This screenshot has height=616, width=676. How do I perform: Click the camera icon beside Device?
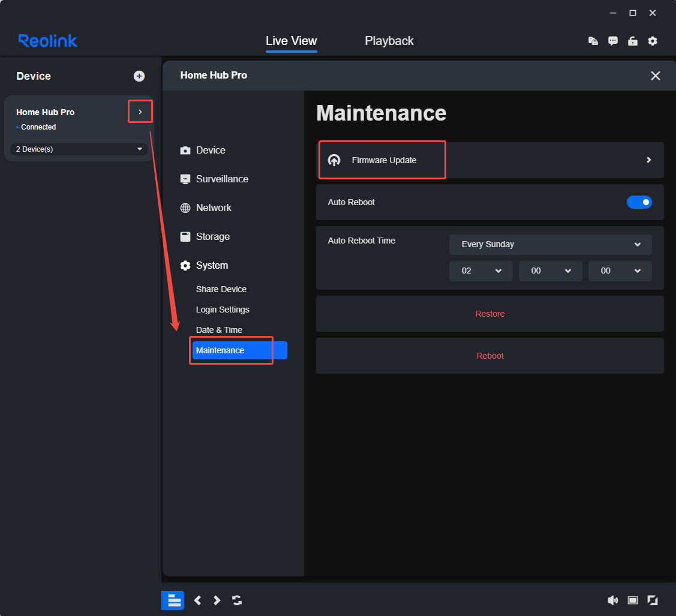click(185, 151)
